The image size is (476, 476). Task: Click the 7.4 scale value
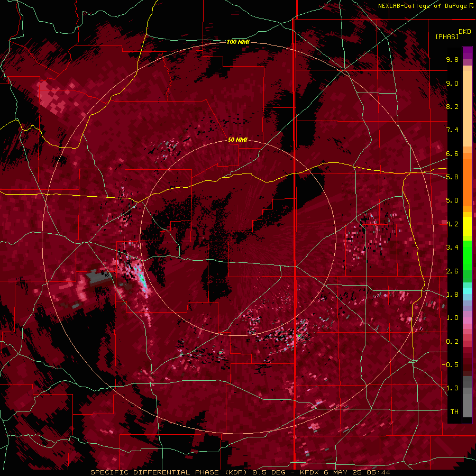452,130
